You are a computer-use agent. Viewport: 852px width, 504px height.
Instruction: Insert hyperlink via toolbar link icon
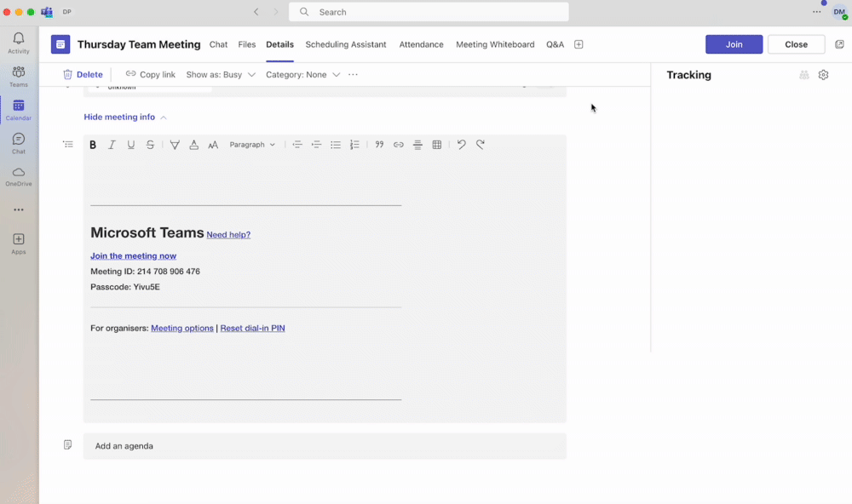click(x=398, y=145)
